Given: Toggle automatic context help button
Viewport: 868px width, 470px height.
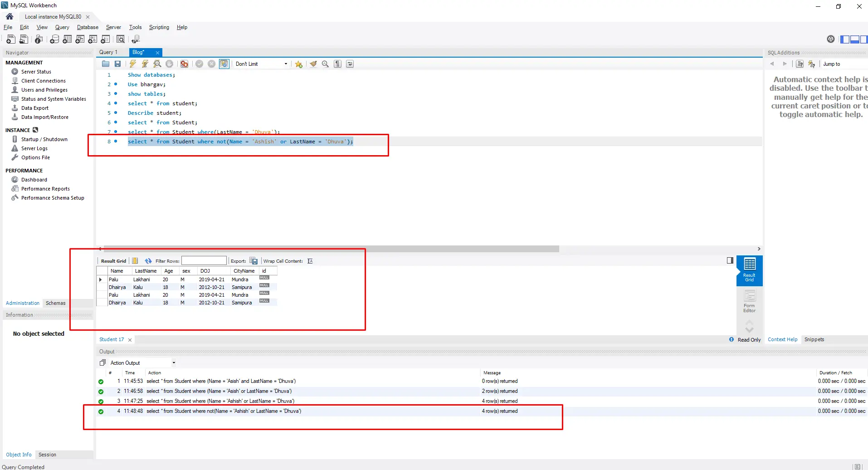Looking at the screenshot, I should [812, 64].
